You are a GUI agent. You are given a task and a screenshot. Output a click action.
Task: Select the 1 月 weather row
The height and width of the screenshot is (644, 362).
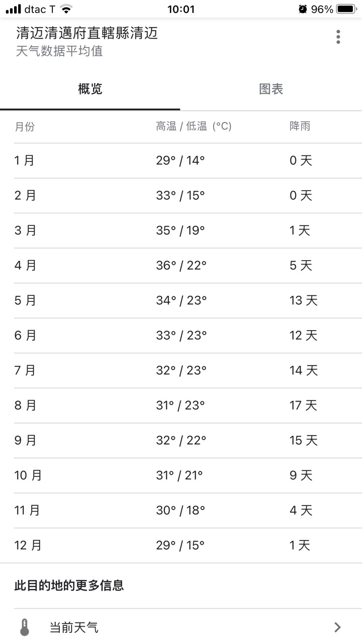181,160
